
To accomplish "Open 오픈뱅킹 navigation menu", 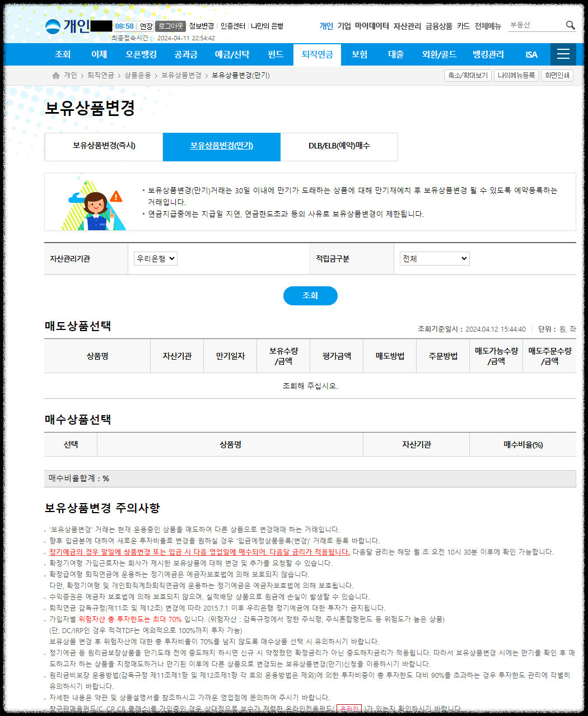I will point(141,54).
